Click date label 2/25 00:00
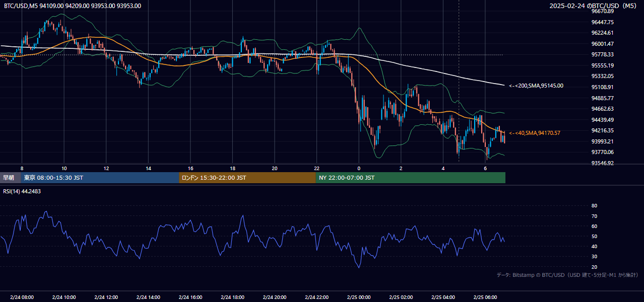This screenshot has width=644, height=302. [359, 297]
